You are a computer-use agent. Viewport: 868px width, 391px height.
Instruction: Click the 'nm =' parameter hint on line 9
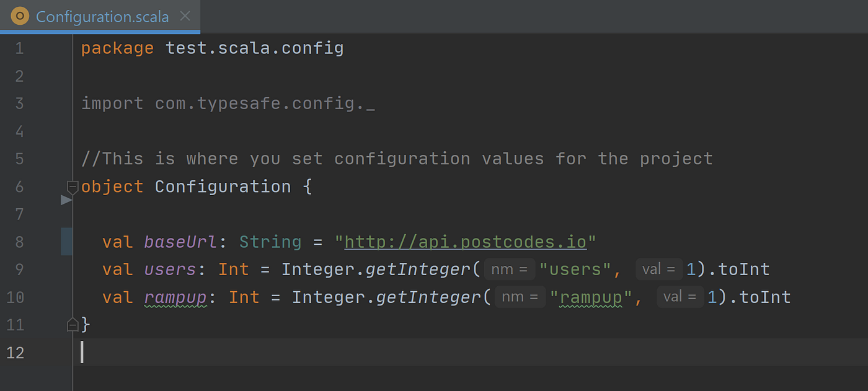(510, 268)
